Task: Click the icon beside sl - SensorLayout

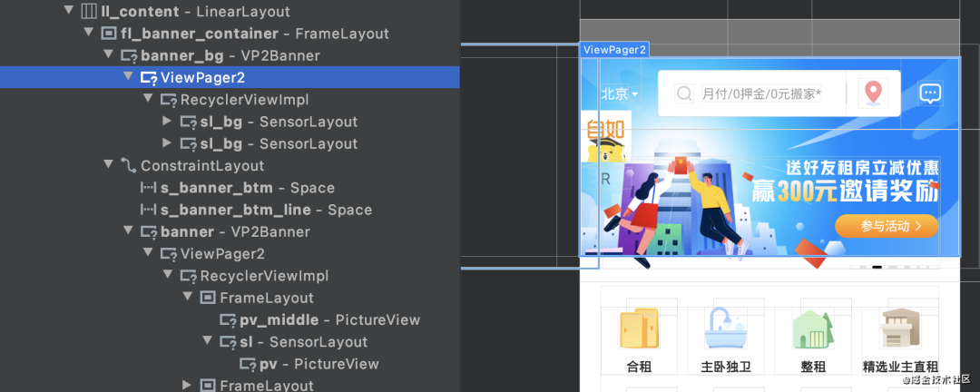Action: point(228,342)
